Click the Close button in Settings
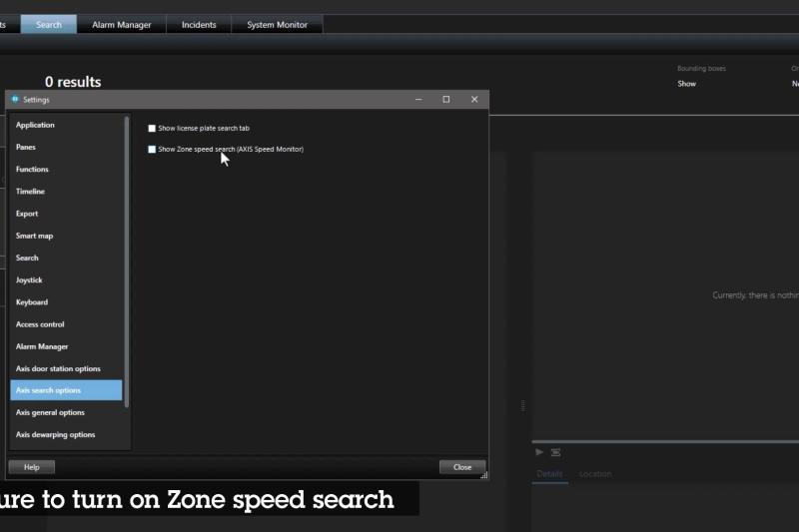Viewport: 799px width, 532px height. [462, 467]
